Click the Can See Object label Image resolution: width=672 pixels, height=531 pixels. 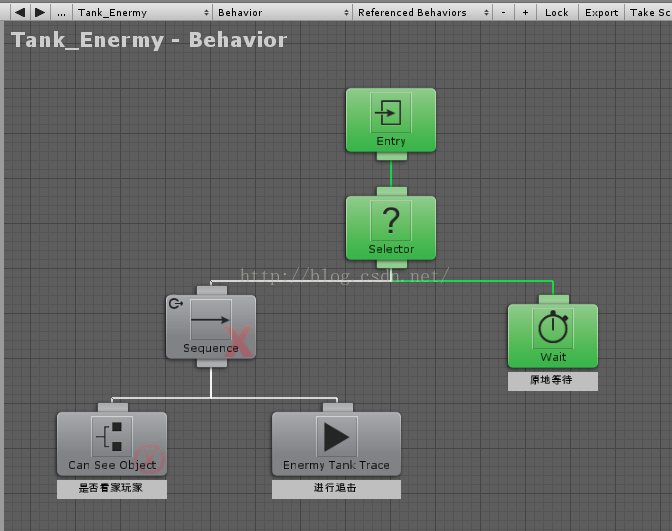click(112, 465)
